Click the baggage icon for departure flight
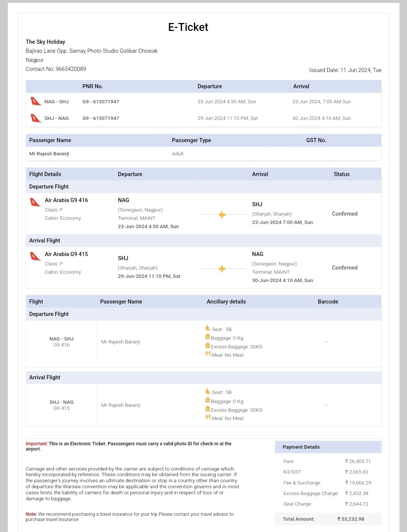The width and height of the screenshot is (407, 532). point(207,337)
